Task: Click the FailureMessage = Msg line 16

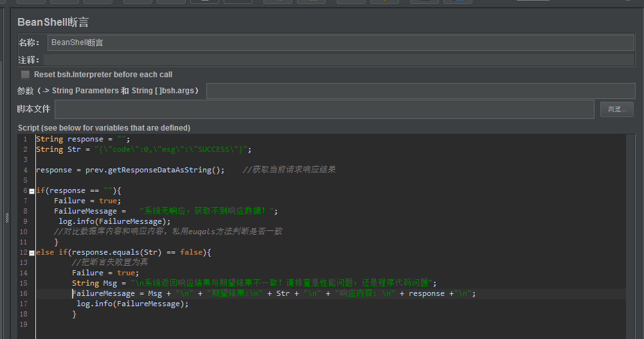Action: point(274,293)
